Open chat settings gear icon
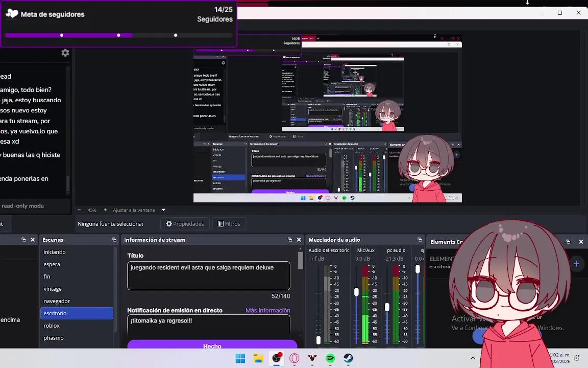 coord(65,53)
